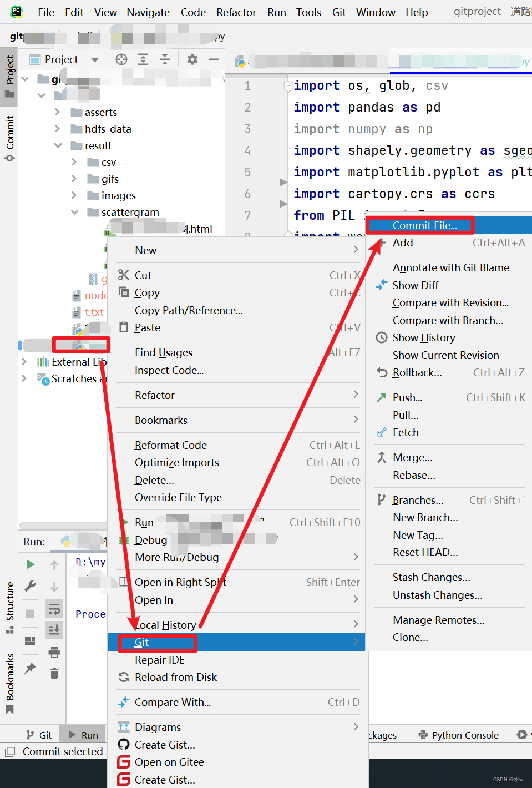Screen dimensions: 532x788
Task: Collapse the scattergram folder
Action: click(x=74, y=212)
